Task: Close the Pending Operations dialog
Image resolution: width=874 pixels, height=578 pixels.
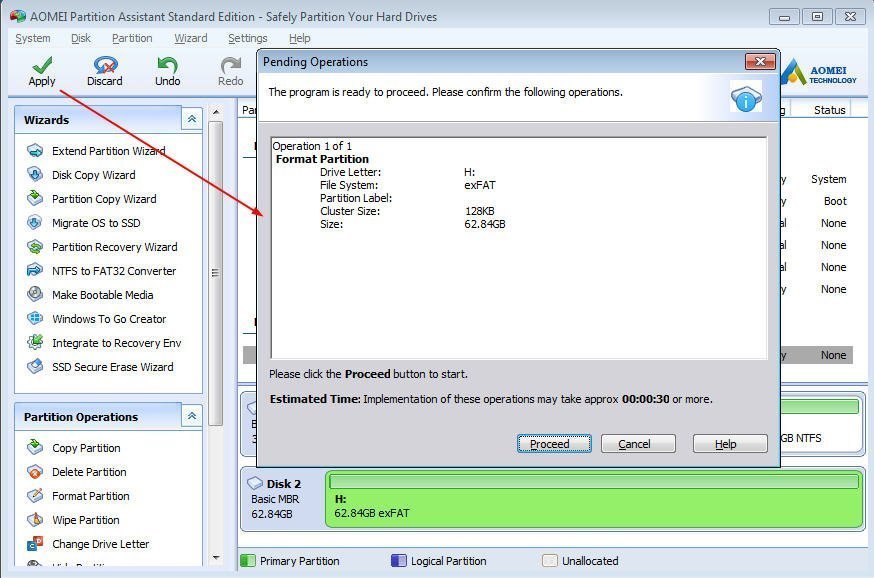Action: coord(760,61)
